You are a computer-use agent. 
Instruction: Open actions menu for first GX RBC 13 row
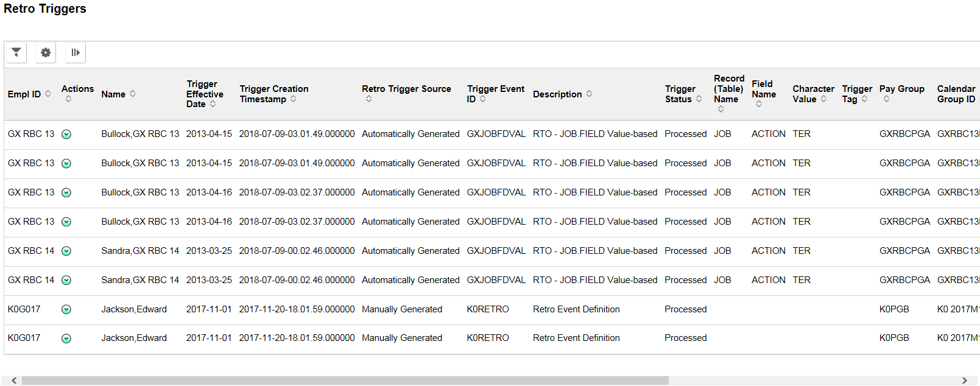point(66,135)
